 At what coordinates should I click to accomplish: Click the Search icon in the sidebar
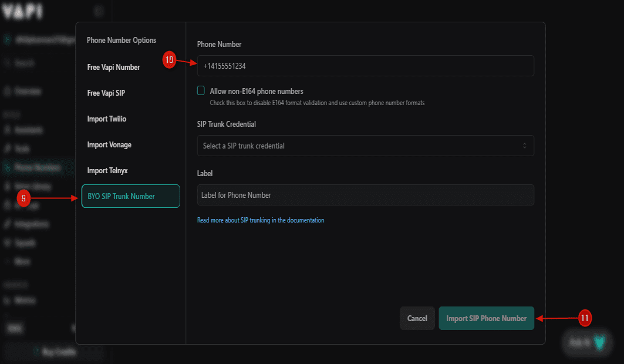point(6,63)
